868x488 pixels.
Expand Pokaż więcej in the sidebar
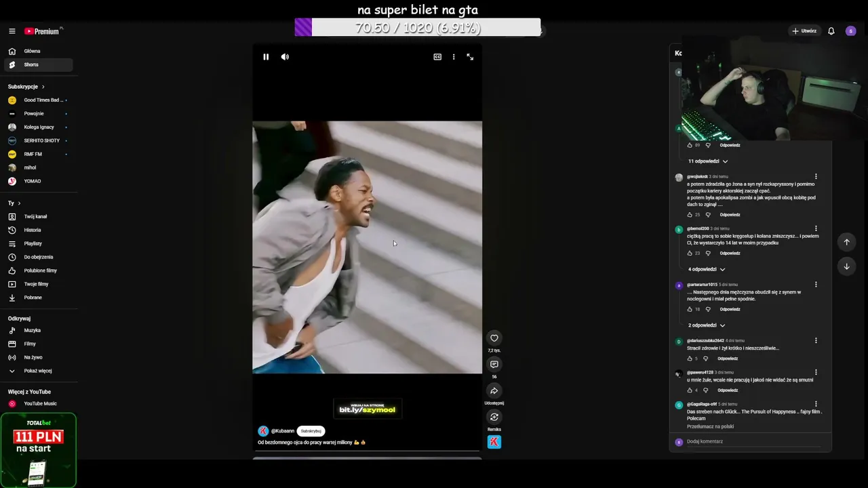click(x=38, y=371)
